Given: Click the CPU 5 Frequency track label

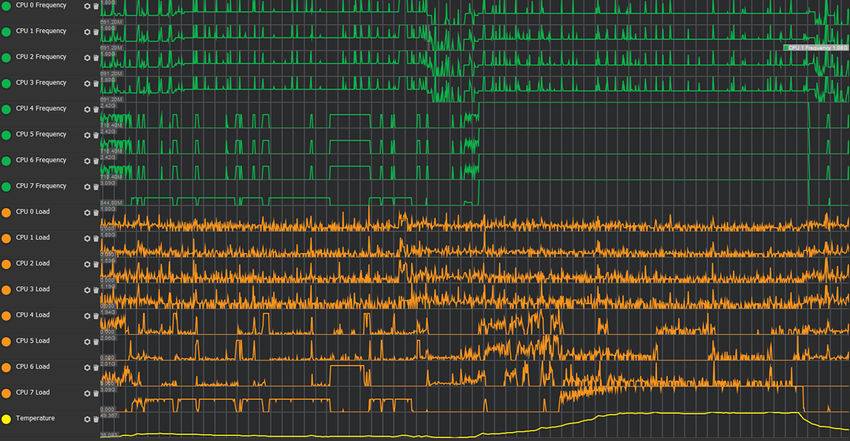Looking at the screenshot, I should pyautogui.click(x=40, y=134).
